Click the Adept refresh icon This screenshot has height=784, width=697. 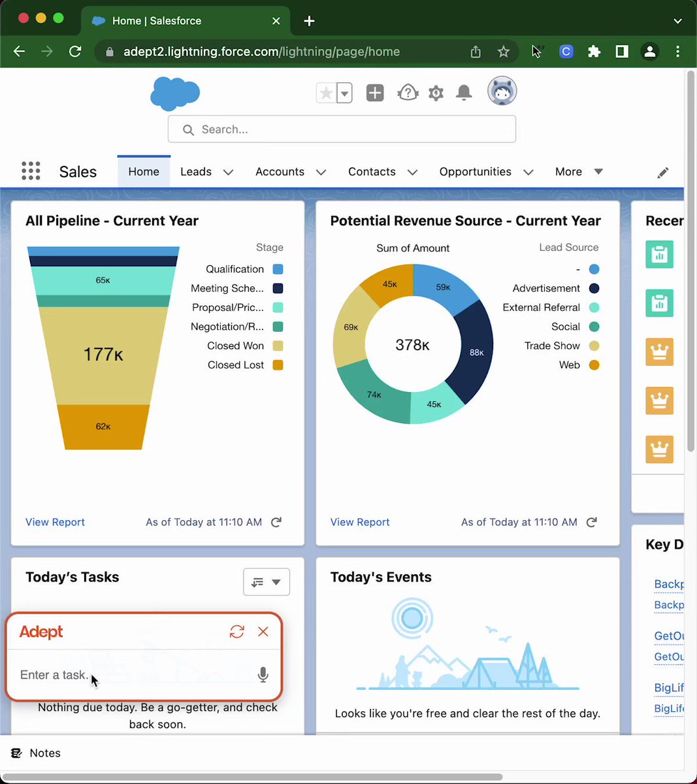pos(236,632)
